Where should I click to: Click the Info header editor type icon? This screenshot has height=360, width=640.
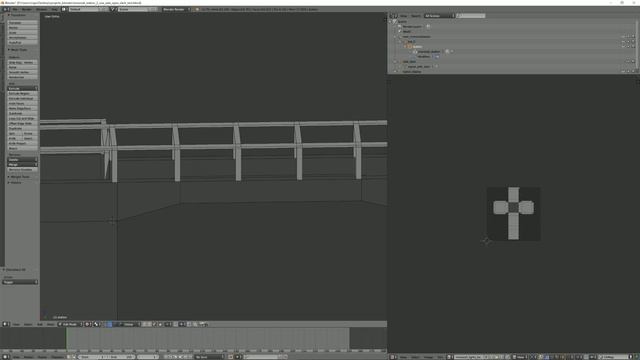pyautogui.click(x=6, y=9)
